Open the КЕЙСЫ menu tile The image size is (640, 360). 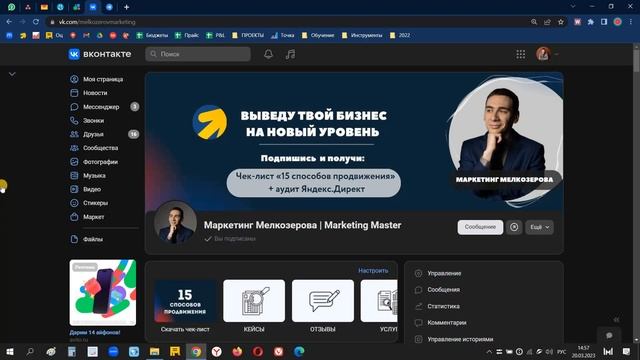(254, 306)
